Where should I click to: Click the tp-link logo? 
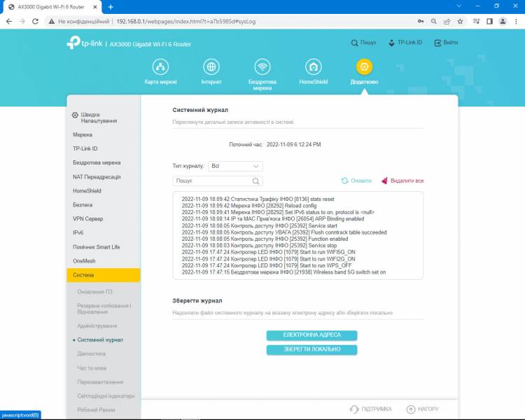(x=85, y=43)
